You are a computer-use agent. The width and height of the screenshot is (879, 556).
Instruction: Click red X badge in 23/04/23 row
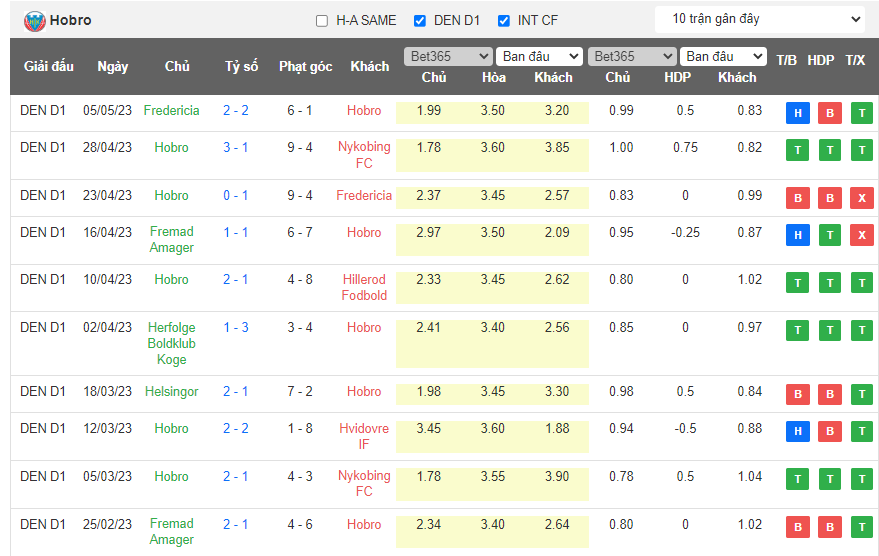pos(861,198)
